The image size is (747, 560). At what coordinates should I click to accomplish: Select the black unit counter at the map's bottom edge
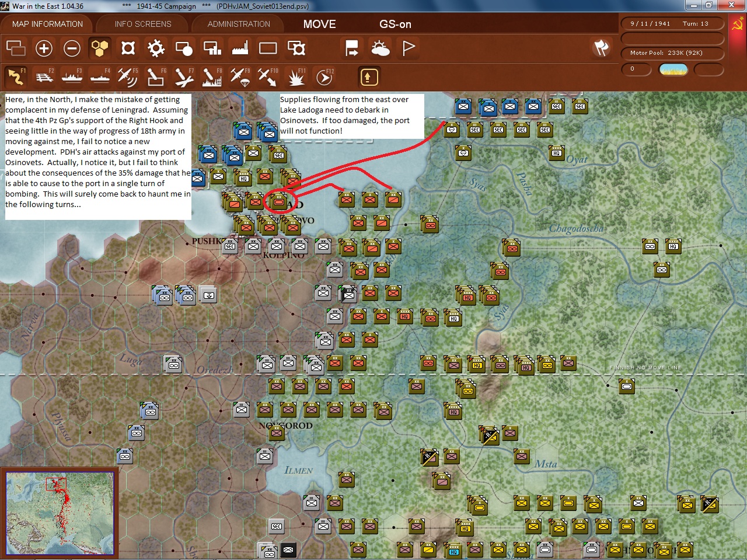[x=288, y=549]
